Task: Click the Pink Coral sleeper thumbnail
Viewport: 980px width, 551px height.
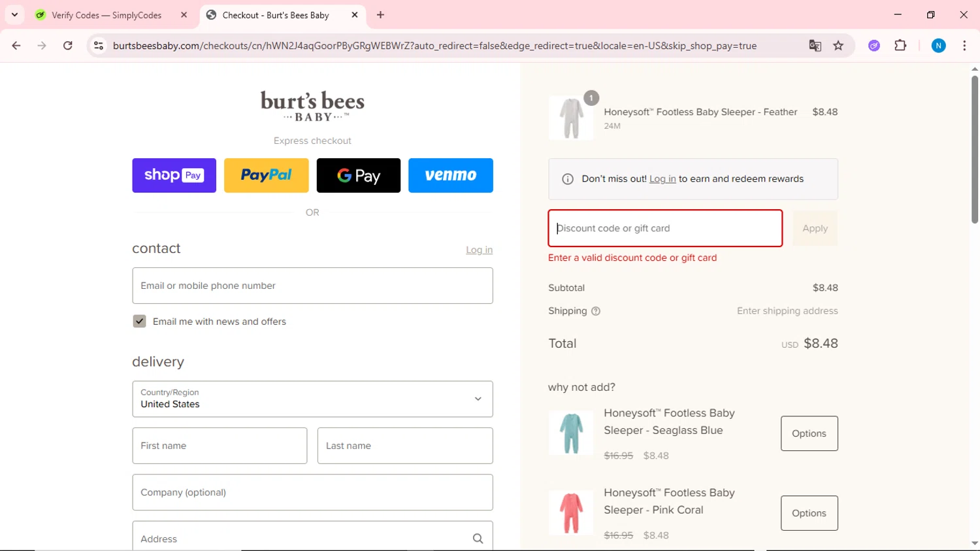Action: 571,512
